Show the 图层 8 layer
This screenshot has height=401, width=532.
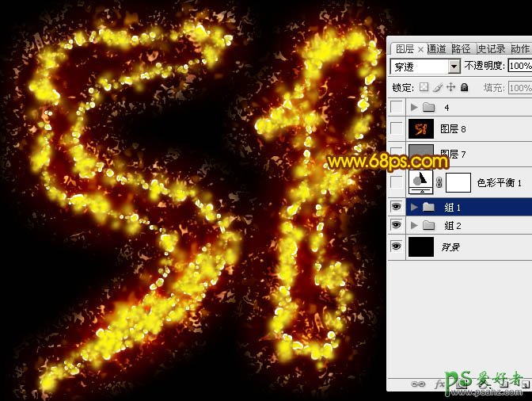coord(397,128)
